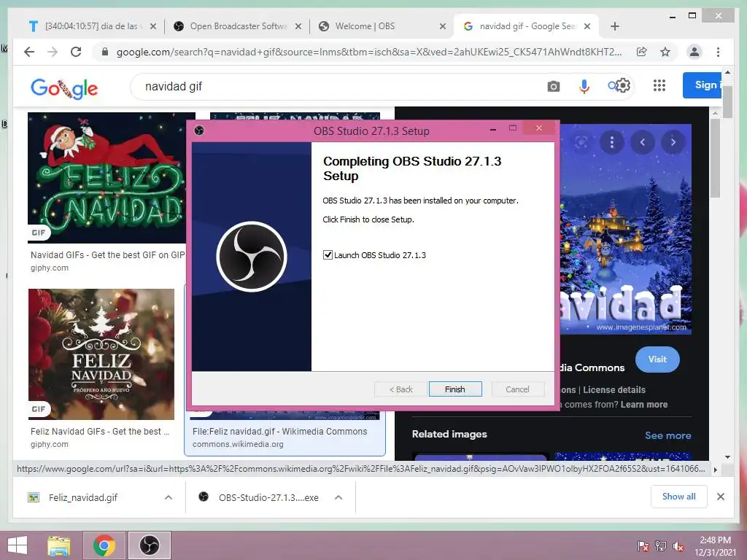747x560 pixels.
Task: Click the Visit button in image preview
Action: [657, 359]
